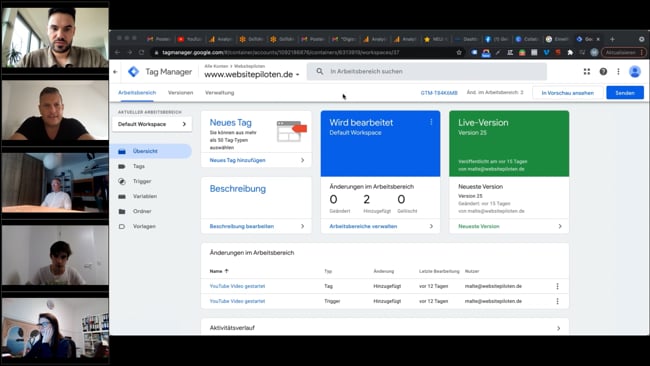Click the browser address bar URL

point(281,53)
